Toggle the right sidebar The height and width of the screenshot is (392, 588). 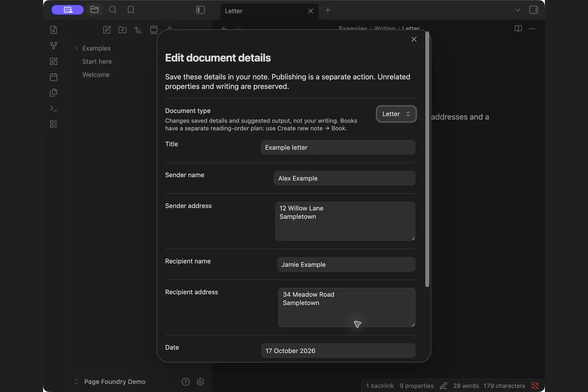pos(534,10)
